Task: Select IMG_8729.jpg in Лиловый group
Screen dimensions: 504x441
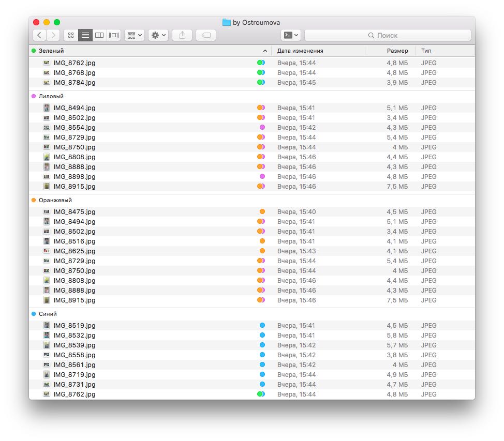Action: pyautogui.click(x=75, y=138)
